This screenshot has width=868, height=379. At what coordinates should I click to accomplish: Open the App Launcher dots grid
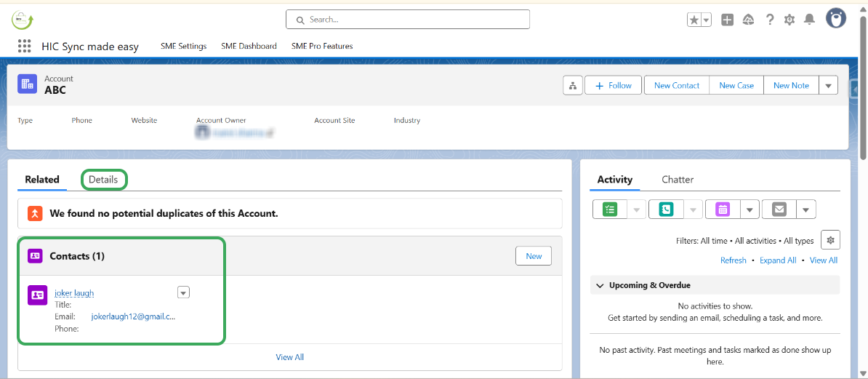click(24, 46)
